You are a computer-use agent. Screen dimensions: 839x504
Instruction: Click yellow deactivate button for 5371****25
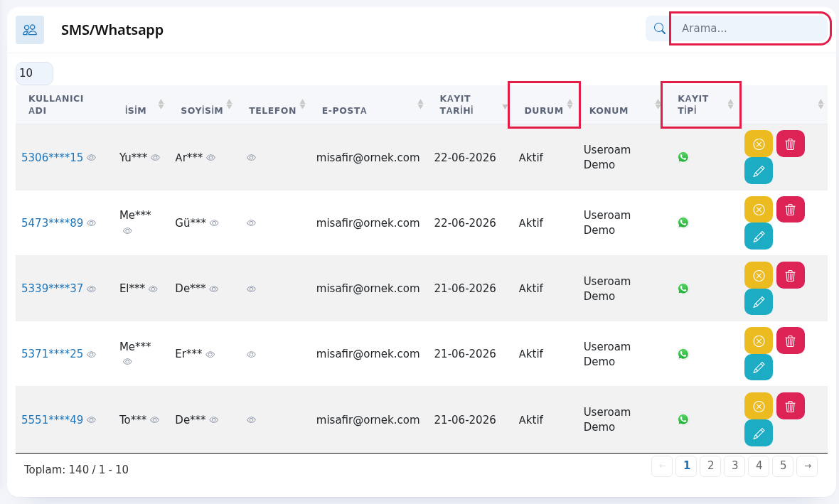[759, 341]
